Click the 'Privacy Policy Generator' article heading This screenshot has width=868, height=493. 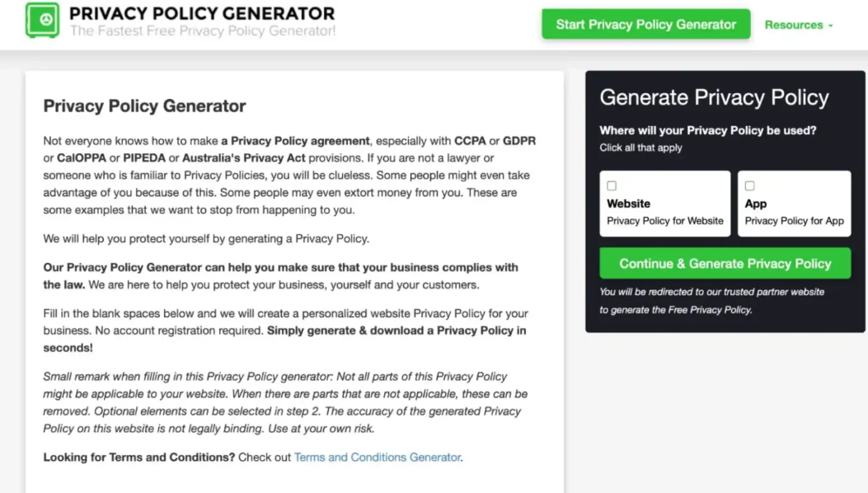click(x=144, y=106)
